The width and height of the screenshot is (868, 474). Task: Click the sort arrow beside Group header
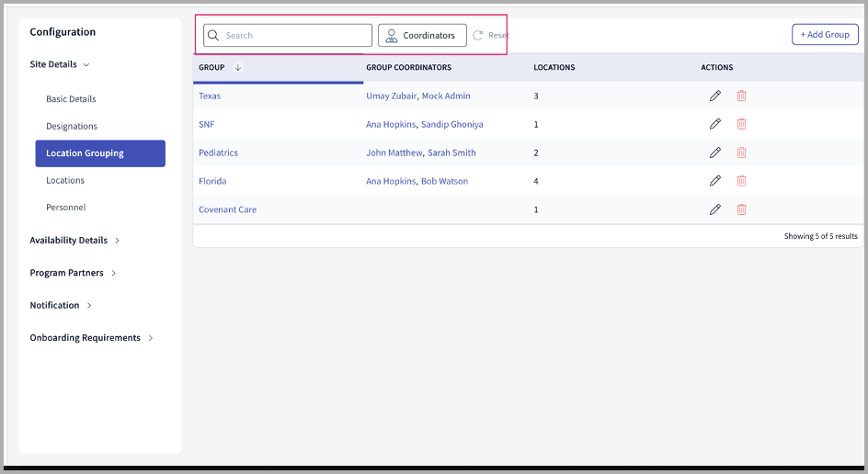(238, 67)
